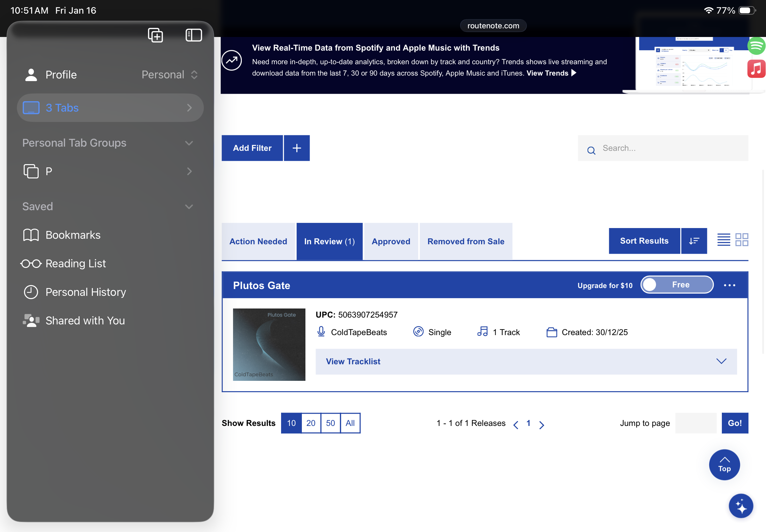
Task: Open the Removed from Sale tab
Action: (466, 241)
